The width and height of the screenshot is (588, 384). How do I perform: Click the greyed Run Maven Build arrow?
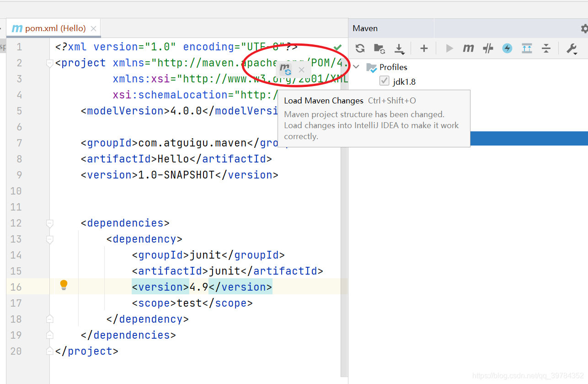(x=449, y=48)
